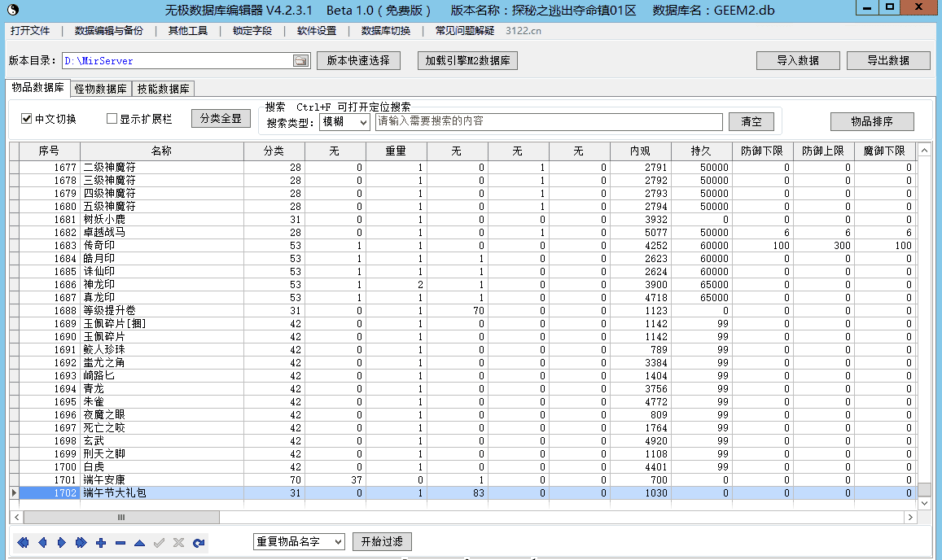Image resolution: width=942 pixels, height=560 pixels.
Task: Click the horizontal scrollbar thumb under the table
Action: [121, 518]
